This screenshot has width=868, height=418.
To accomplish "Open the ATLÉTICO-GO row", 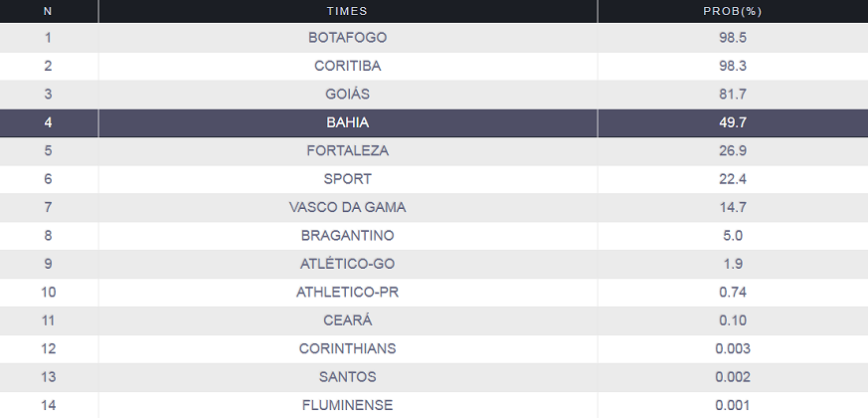I will pyautogui.click(x=434, y=264).
